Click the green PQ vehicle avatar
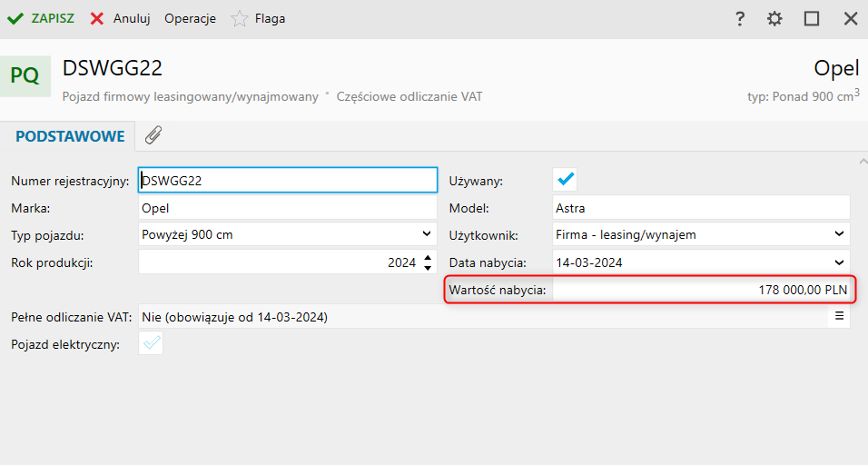 point(25,76)
